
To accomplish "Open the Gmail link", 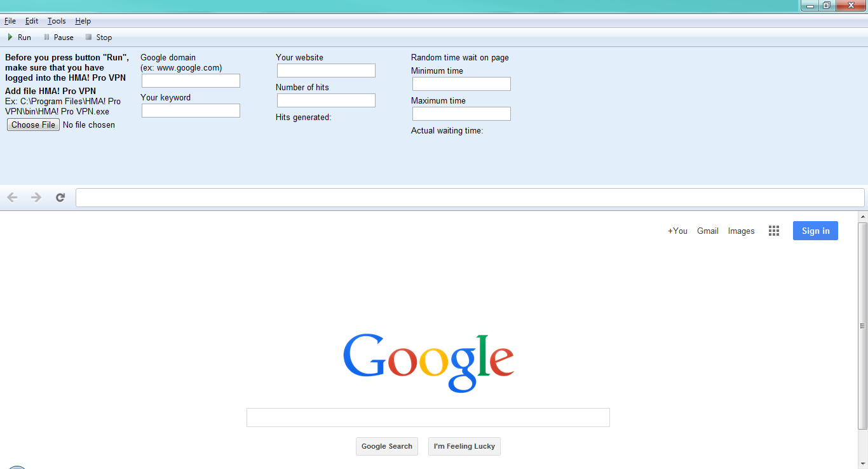I will pos(707,231).
